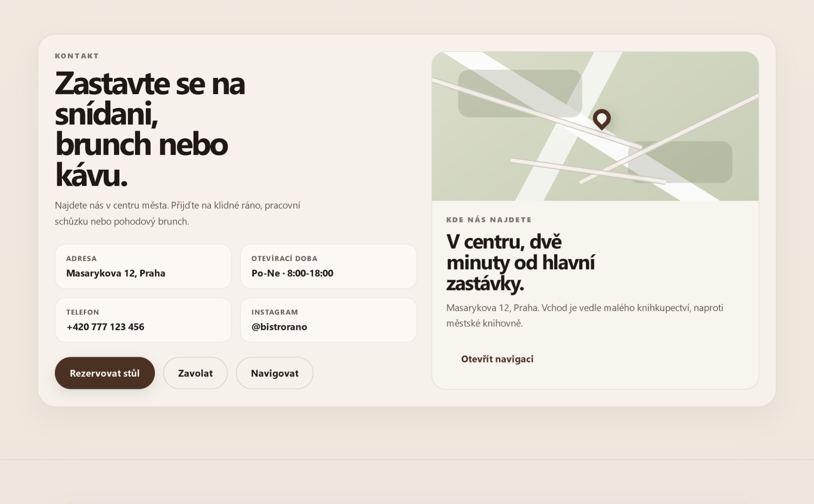Click the Zavolat button
This screenshot has height=504, width=814.
click(195, 373)
